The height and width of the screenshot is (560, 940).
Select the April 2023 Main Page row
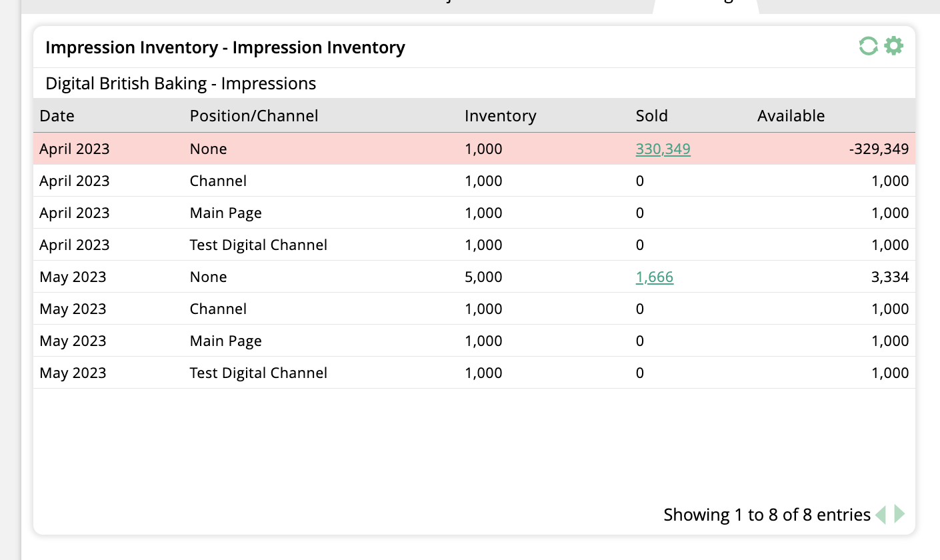click(x=225, y=213)
